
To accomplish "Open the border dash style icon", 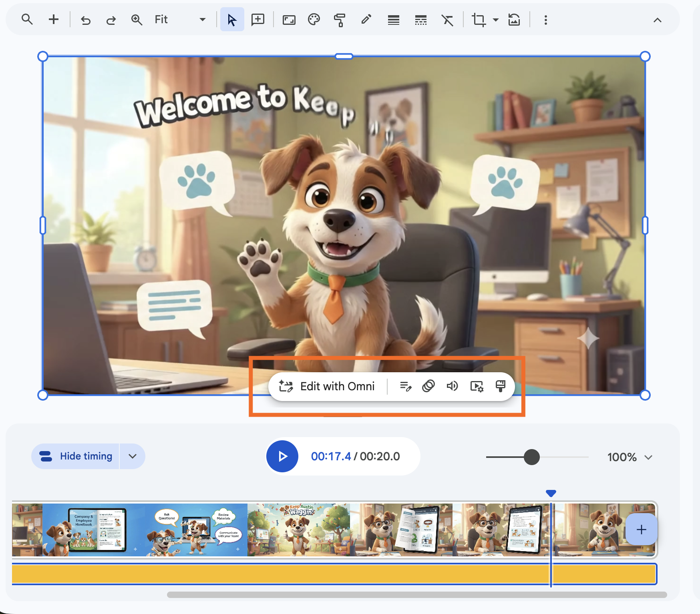I will tap(421, 20).
